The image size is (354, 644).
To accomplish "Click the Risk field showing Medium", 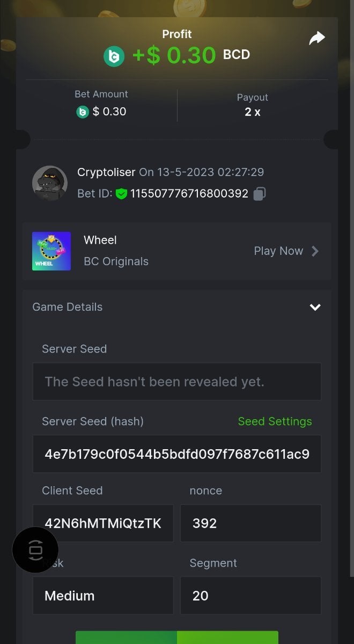I will (x=103, y=596).
